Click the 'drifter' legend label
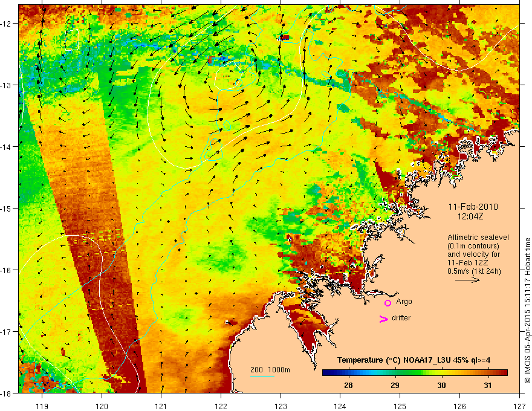The image size is (532, 411). [401, 318]
